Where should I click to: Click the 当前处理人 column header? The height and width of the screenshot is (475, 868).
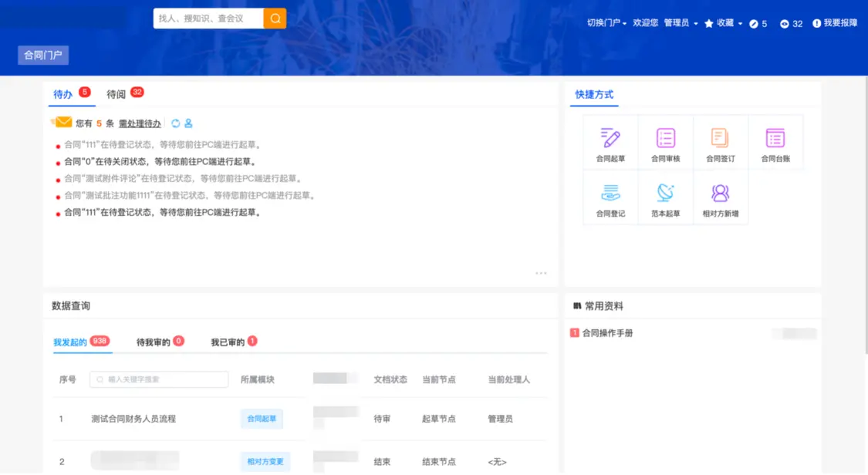508,379
